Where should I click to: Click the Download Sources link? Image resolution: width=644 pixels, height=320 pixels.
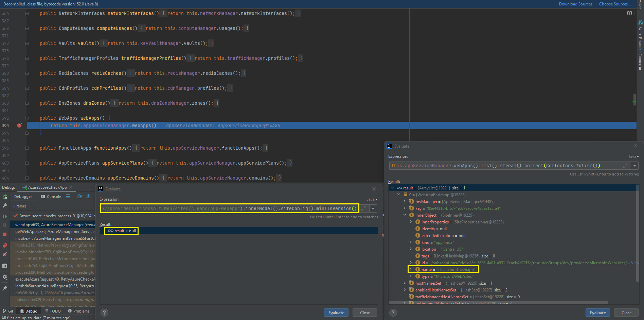click(x=576, y=4)
